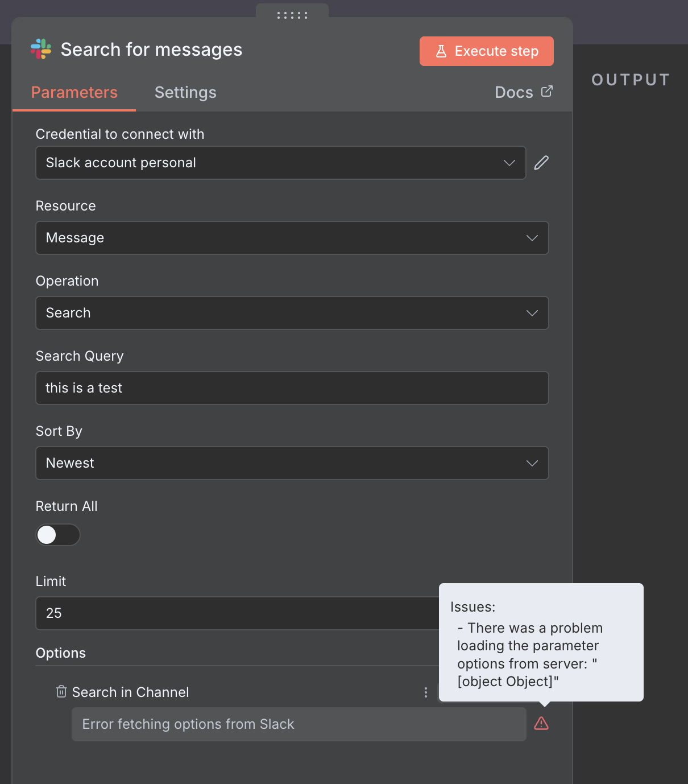Expand the Resource dropdown showing Message
Screen dimensions: 688x784
292,238
